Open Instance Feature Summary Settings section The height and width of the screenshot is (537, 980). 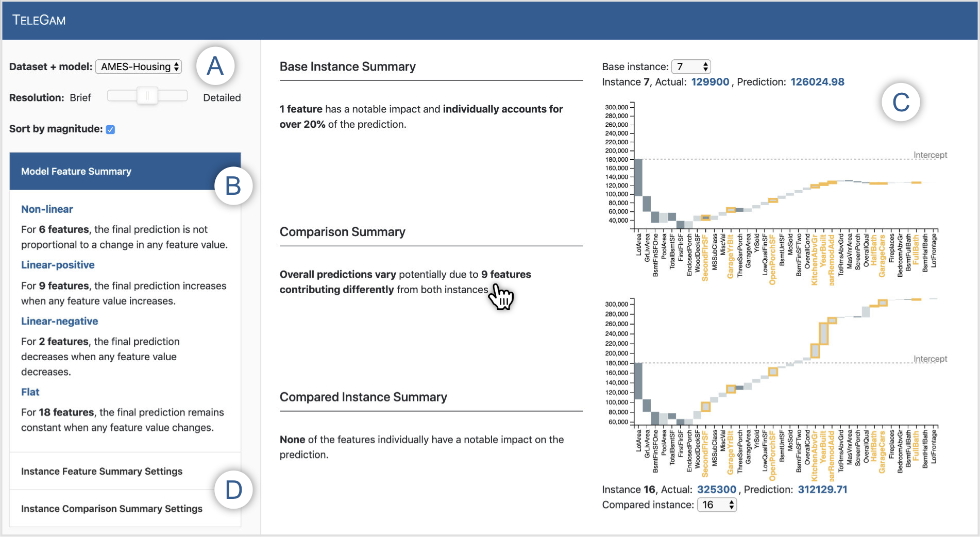(102, 471)
